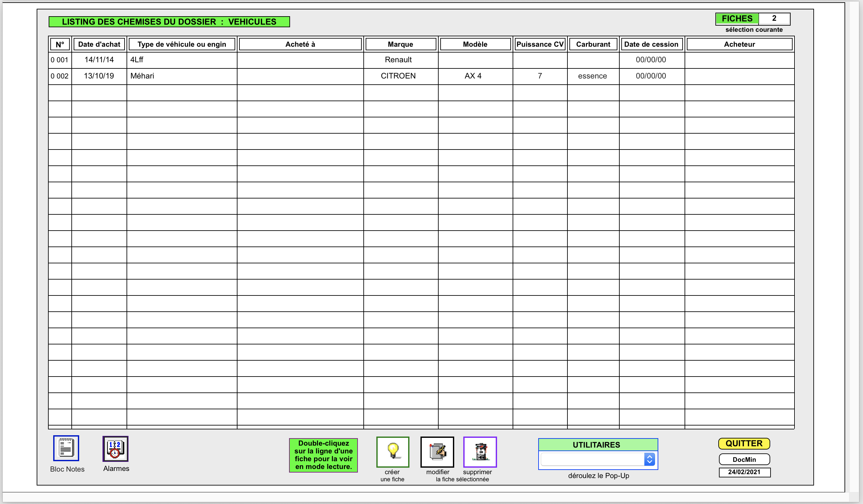
Task: Click the supprimer trash icon
Action: coord(480,452)
